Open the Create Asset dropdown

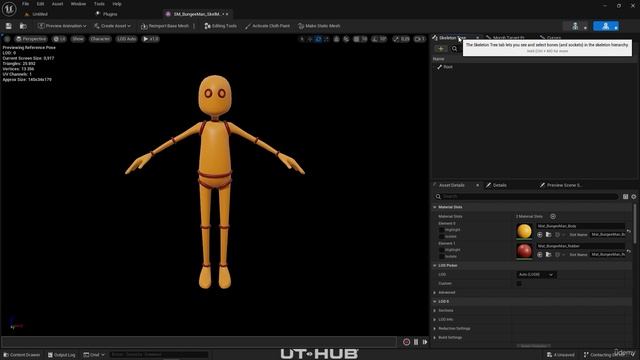(112, 26)
